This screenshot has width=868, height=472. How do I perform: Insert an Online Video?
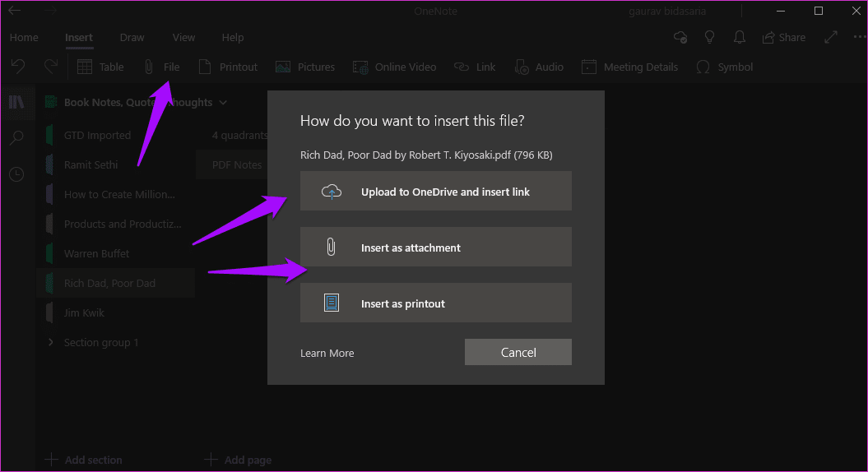click(x=394, y=67)
